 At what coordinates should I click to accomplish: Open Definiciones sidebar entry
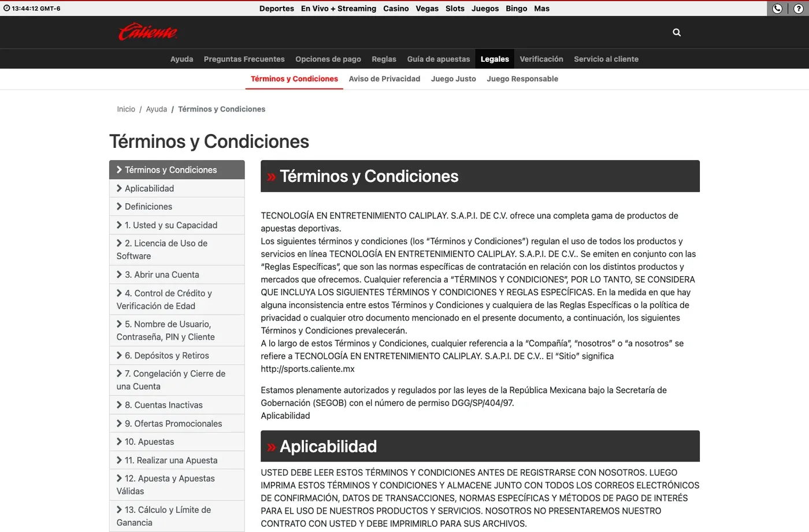177,207
